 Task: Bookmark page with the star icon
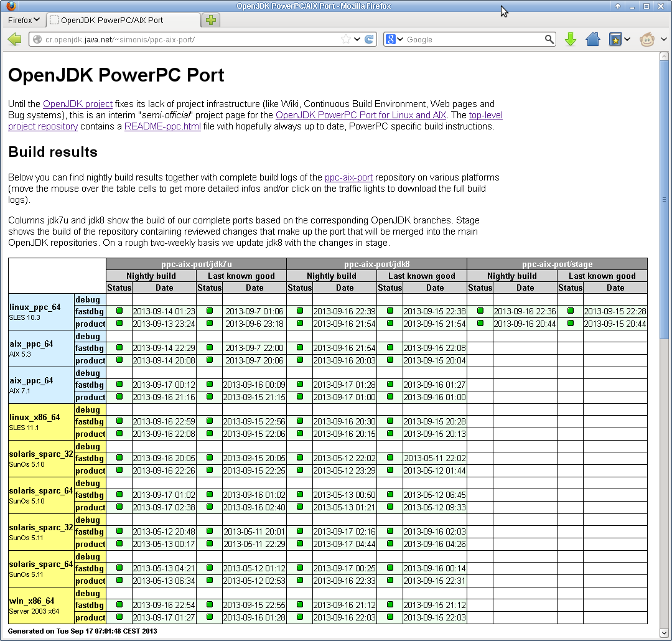(346, 39)
